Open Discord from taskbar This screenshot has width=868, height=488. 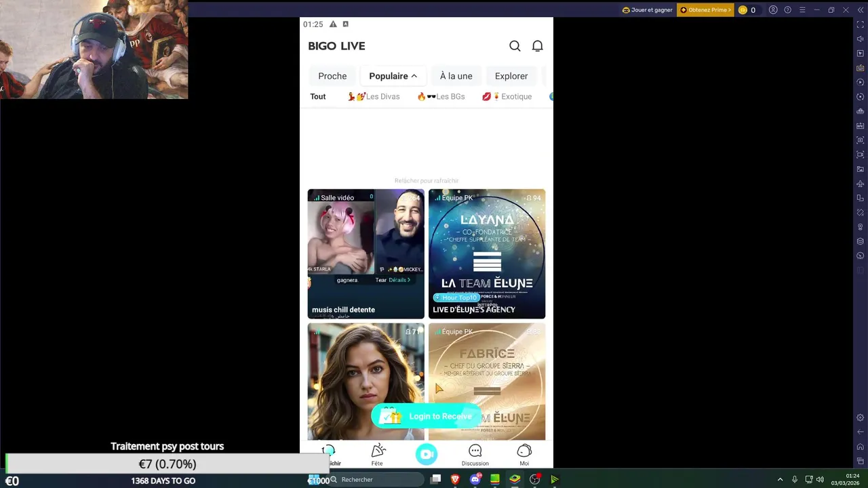click(475, 479)
